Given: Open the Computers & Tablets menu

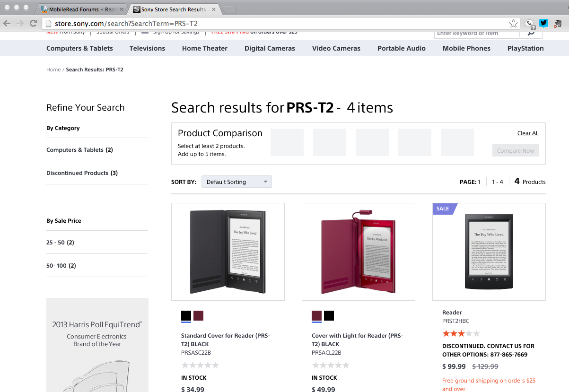Looking at the screenshot, I should [79, 48].
